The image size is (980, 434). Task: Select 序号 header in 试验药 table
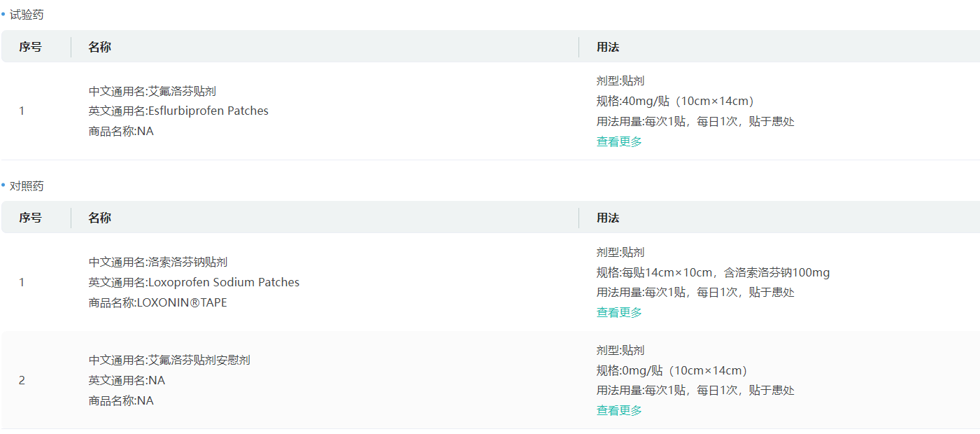(30, 47)
